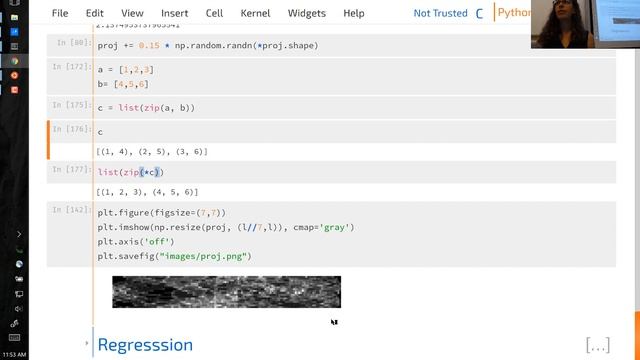Click the Regresssion heading text

[x=145, y=345]
